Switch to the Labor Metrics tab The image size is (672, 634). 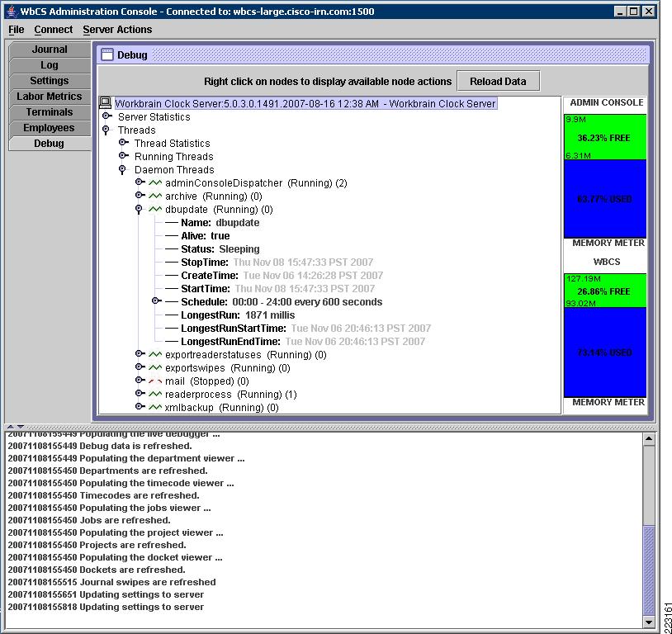point(50,97)
